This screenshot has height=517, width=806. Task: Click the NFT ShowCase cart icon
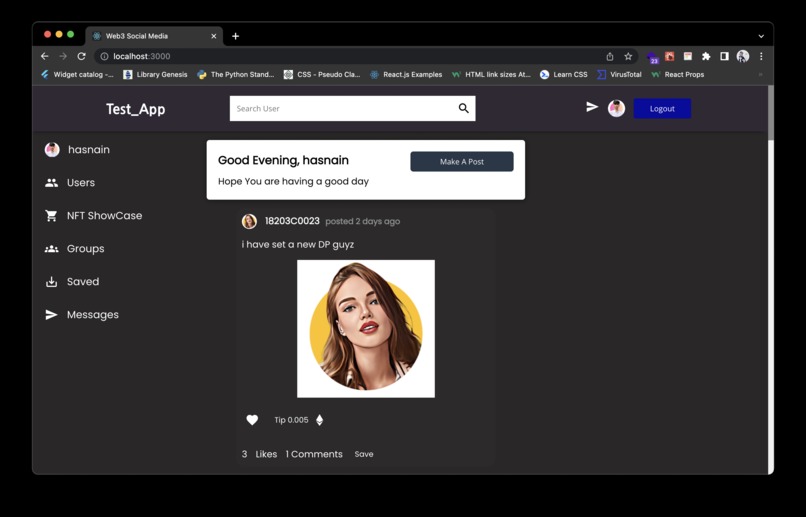coord(51,216)
